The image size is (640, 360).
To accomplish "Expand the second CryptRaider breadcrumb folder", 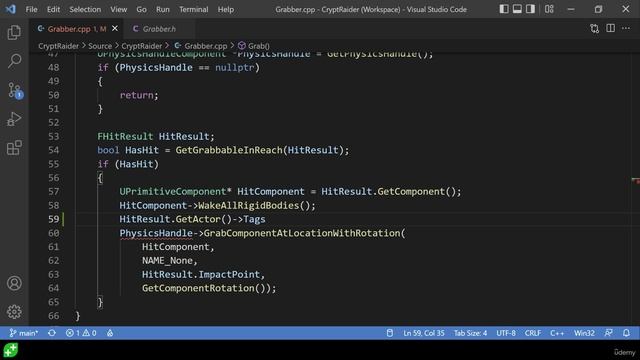I will [x=142, y=46].
